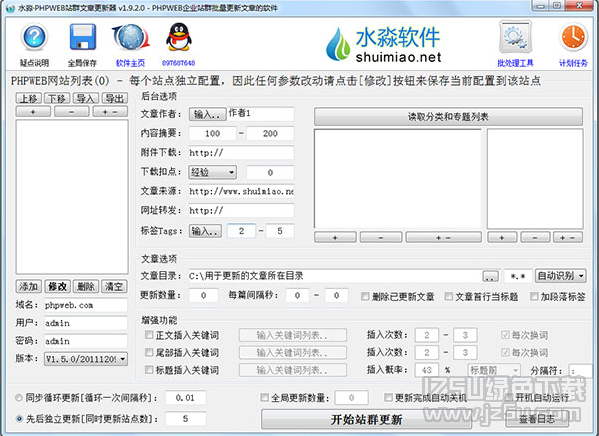Click the app icon in title bar
The height and width of the screenshot is (436, 599).
point(11,8)
